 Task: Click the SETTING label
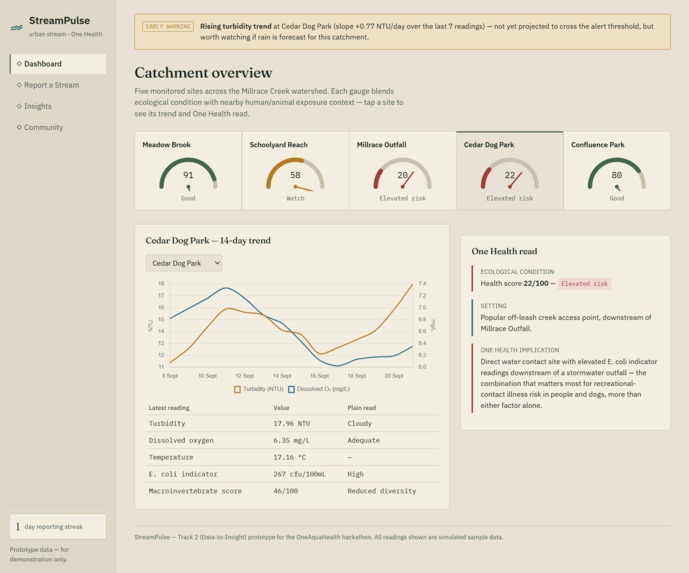pyautogui.click(x=493, y=306)
